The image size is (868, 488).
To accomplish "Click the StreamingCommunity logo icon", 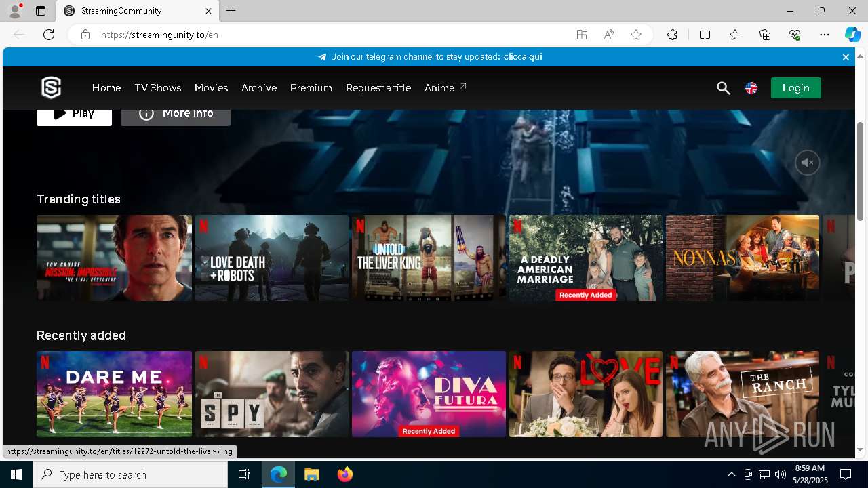I will pos(52,87).
